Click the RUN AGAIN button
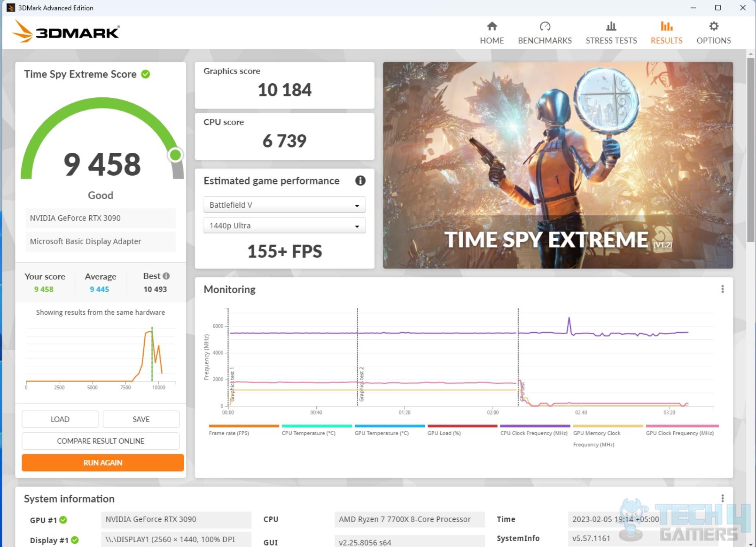 pyautogui.click(x=103, y=463)
